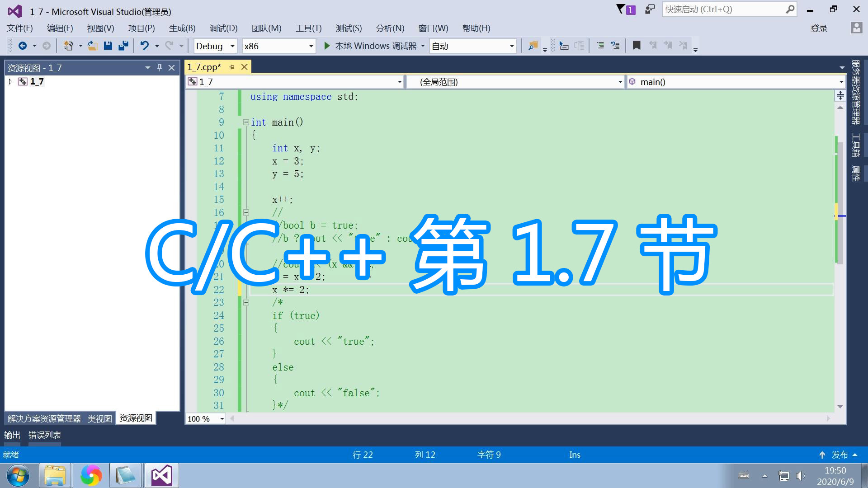Open the 调试(D) menu
The width and height of the screenshot is (868, 488).
(223, 28)
